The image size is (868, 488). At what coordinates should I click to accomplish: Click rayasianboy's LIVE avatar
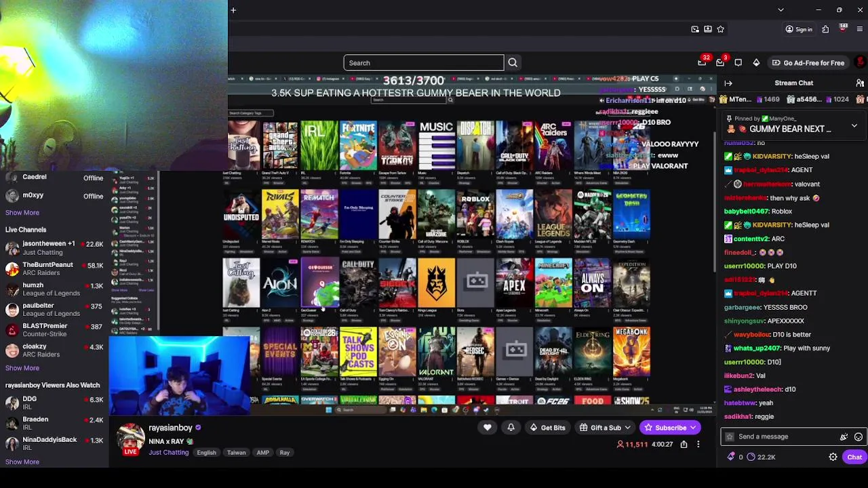click(131, 439)
